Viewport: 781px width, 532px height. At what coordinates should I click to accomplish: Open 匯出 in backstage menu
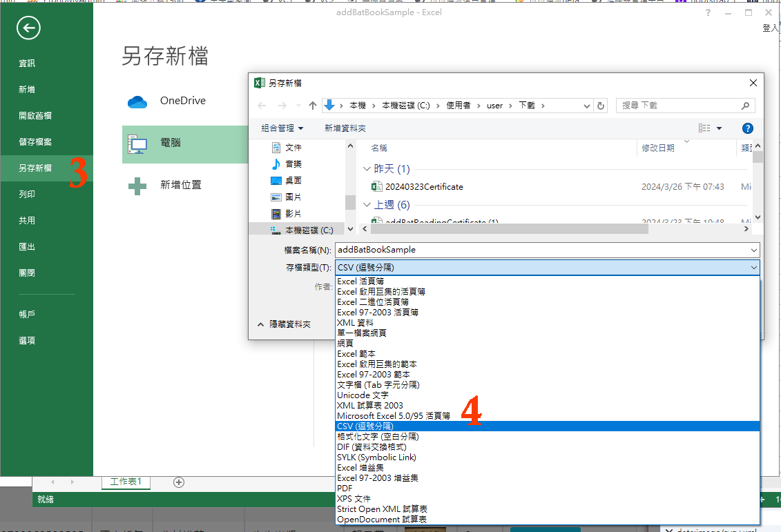click(x=27, y=247)
